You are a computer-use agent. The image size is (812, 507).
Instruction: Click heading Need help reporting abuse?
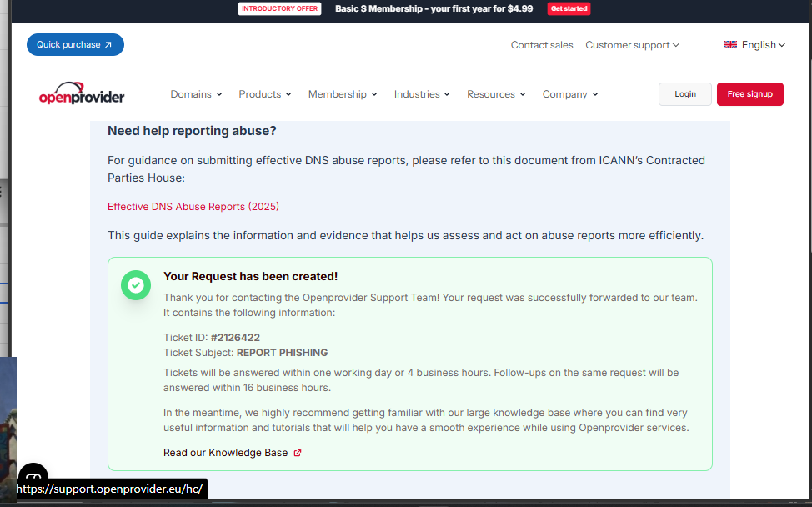point(192,131)
